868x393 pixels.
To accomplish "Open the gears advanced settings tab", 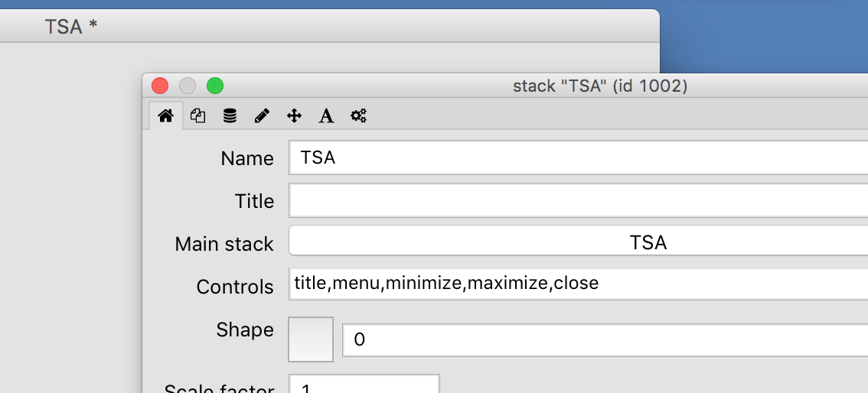I will [x=358, y=116].
